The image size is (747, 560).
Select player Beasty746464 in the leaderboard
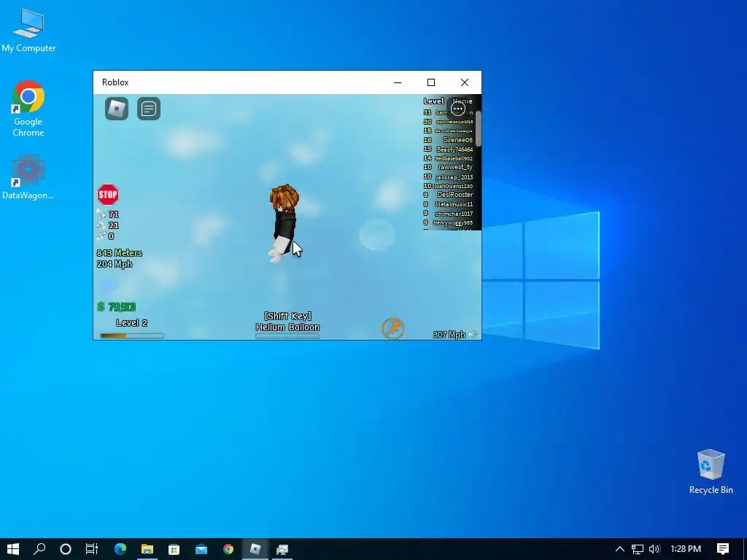454,149
